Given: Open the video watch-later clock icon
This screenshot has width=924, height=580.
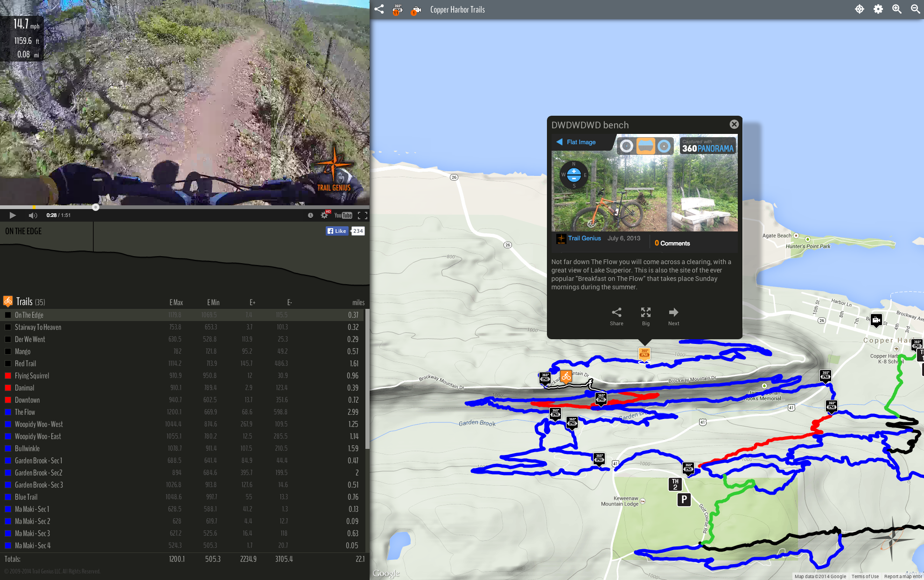Looking at the screenshot, I should coord(310,215).
